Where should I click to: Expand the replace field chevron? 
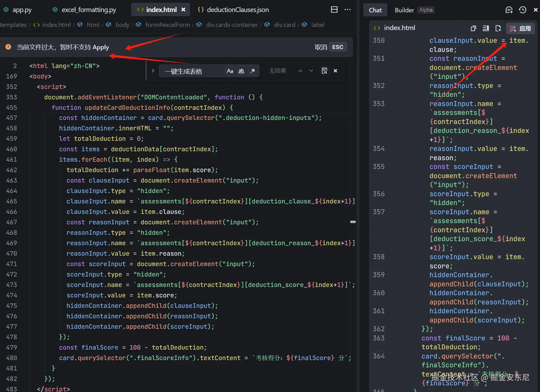[153, 71]
